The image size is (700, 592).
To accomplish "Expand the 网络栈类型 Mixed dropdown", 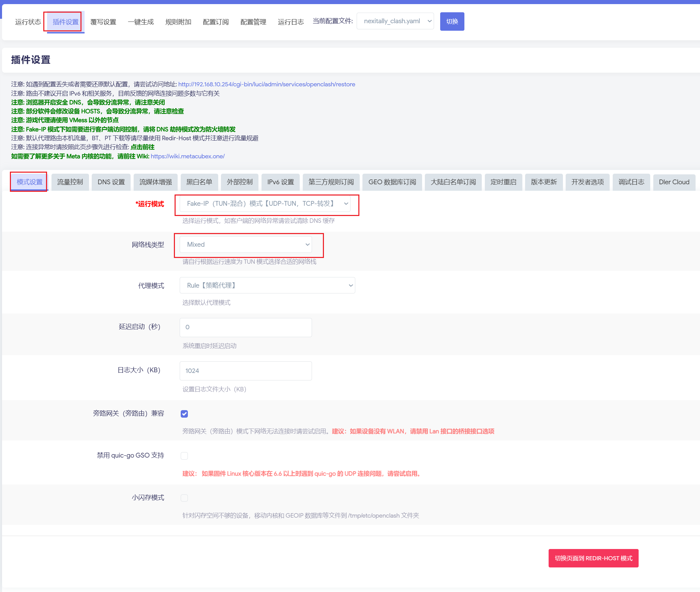I will click(245, 245).
